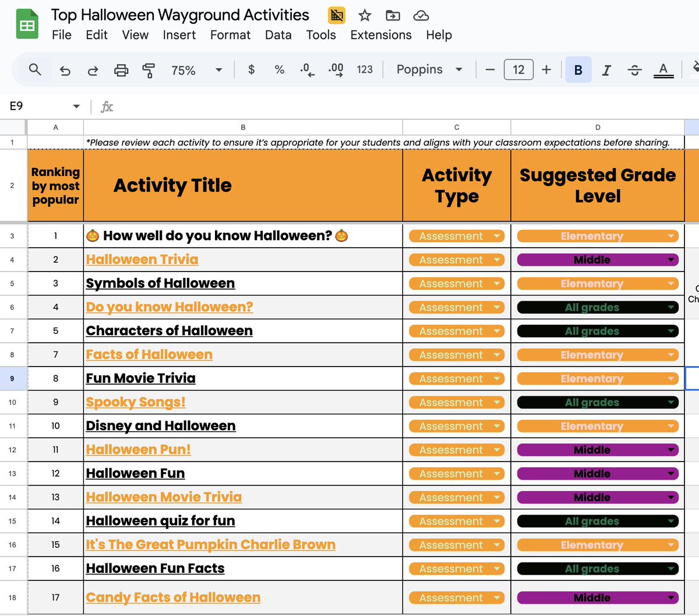Image resolution: width=699 pixels, height=616 pixels.
Task: Activate the paint format tool
Action: click(x=149, y=71)
